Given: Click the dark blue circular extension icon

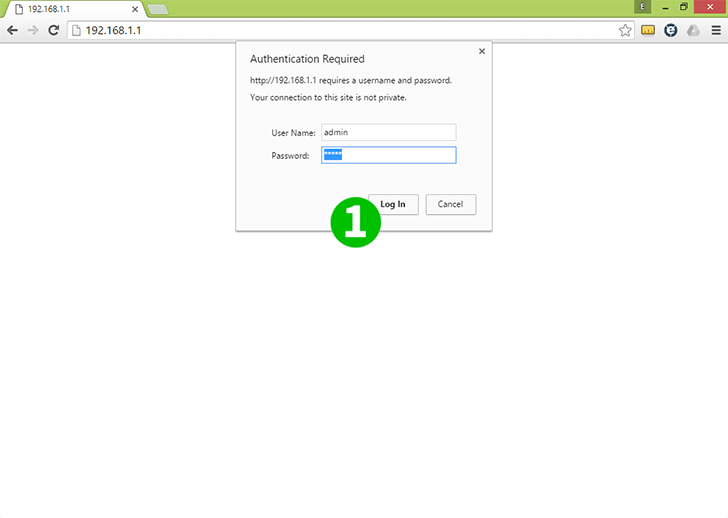Looking at the screenshot, I should tap(671, 30).
